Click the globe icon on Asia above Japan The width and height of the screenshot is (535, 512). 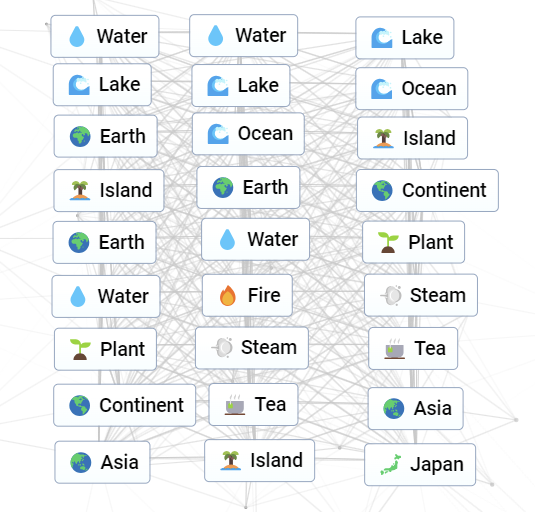tap(393, 409)
